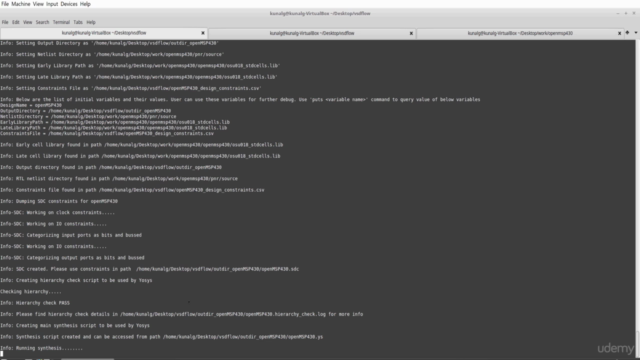640x360 pixels.
Task: Click 'Info: SDC created' line
Action: 150,269
